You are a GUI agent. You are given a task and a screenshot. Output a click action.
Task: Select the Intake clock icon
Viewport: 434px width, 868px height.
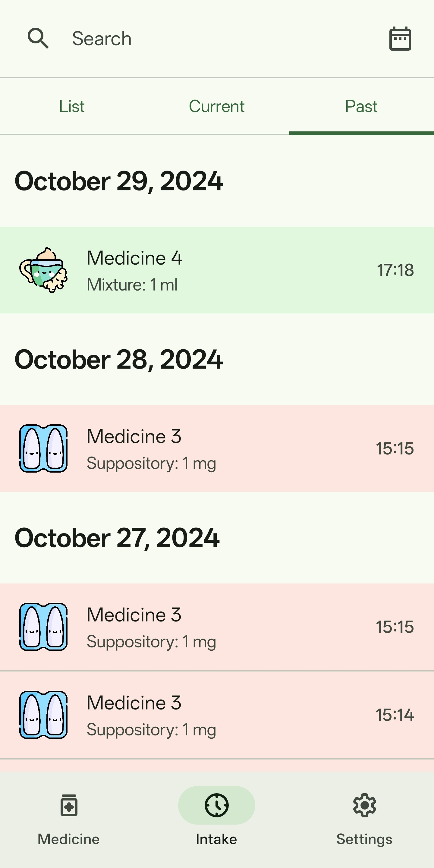(217, 806)
